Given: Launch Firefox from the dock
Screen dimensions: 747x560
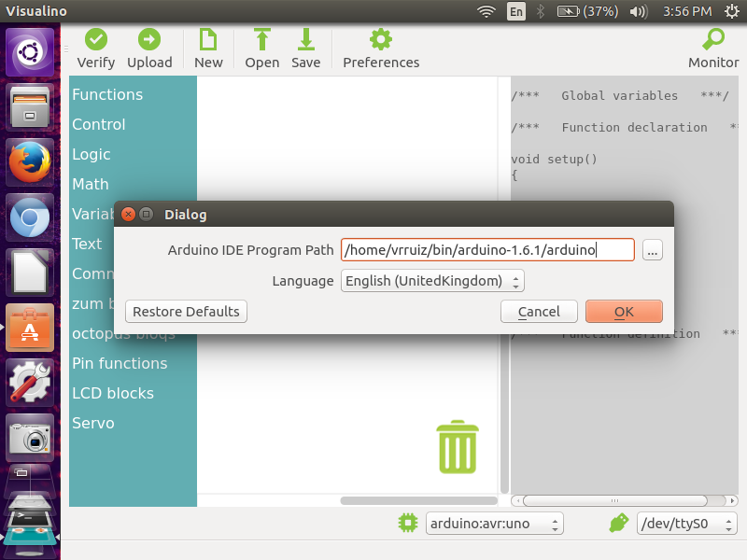Looking at the screenshot, I should (30, 161).
